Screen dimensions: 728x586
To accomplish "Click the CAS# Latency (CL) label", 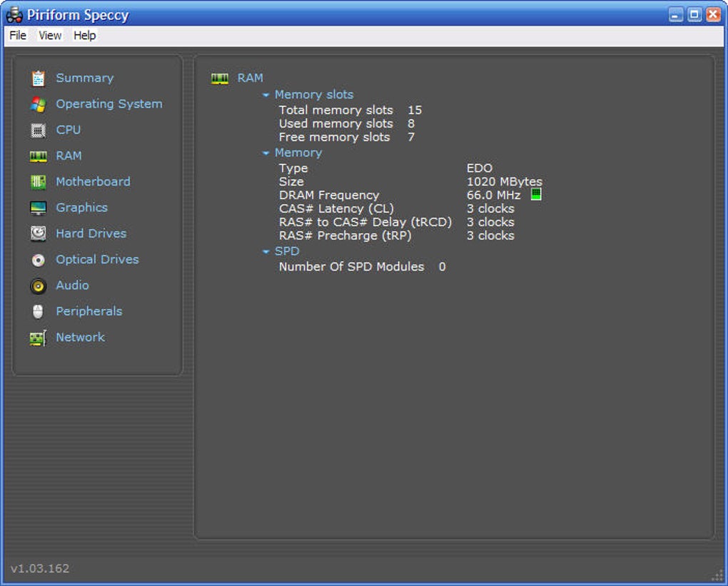I will click(x=336, y=208).
